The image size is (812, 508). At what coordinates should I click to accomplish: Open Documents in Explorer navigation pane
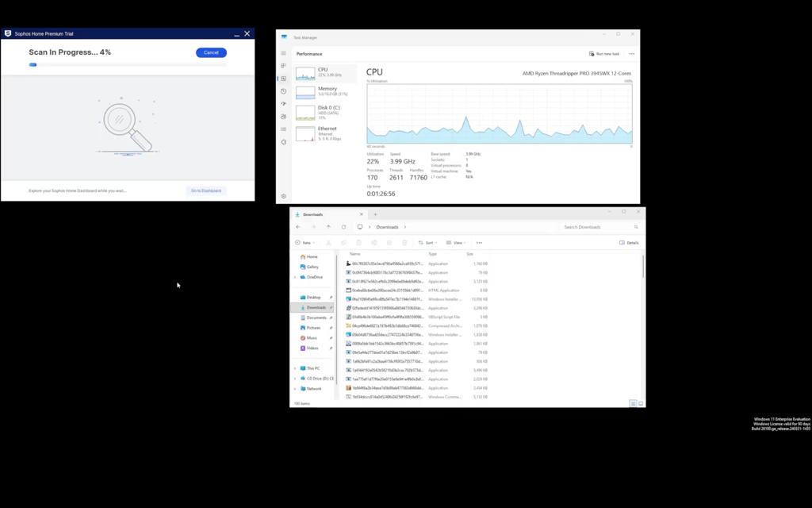point(316,317)
